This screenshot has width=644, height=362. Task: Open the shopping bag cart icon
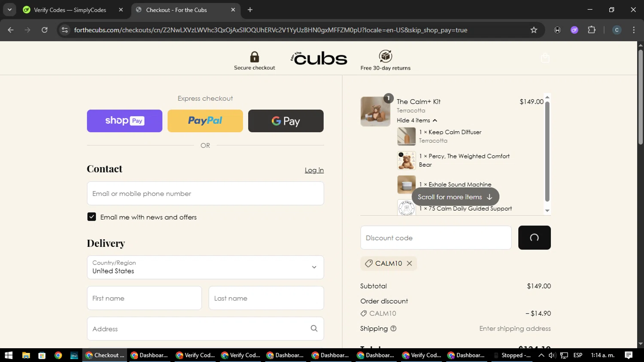pyautogui.click(x=545, y=58)
